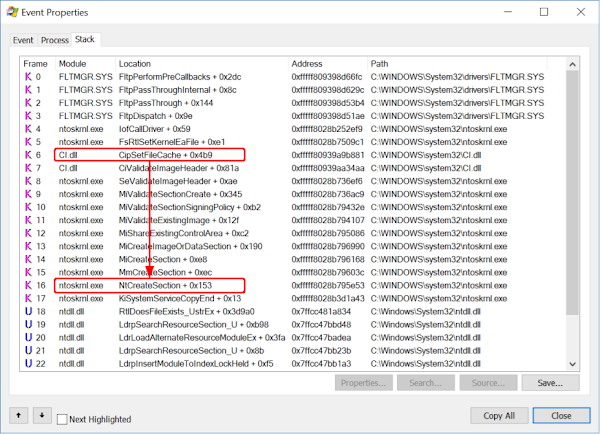Viewport: 600px width, 434px height.
Task: Sort by the Module column header
Action: 73,63
